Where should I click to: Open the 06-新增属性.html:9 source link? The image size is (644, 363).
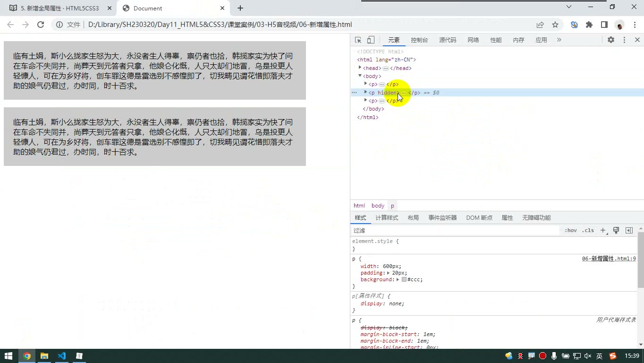click(609, 259)
